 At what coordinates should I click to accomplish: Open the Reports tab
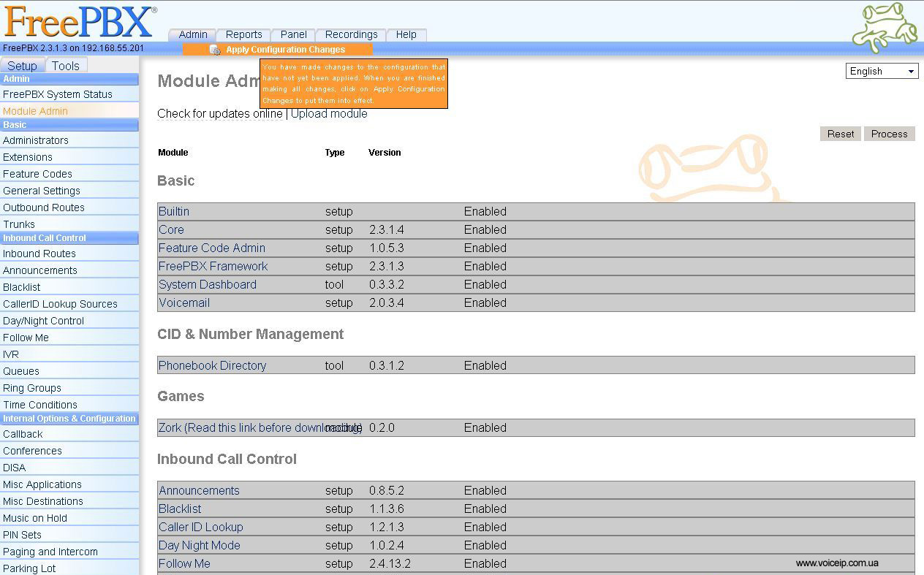pos(243,34)
